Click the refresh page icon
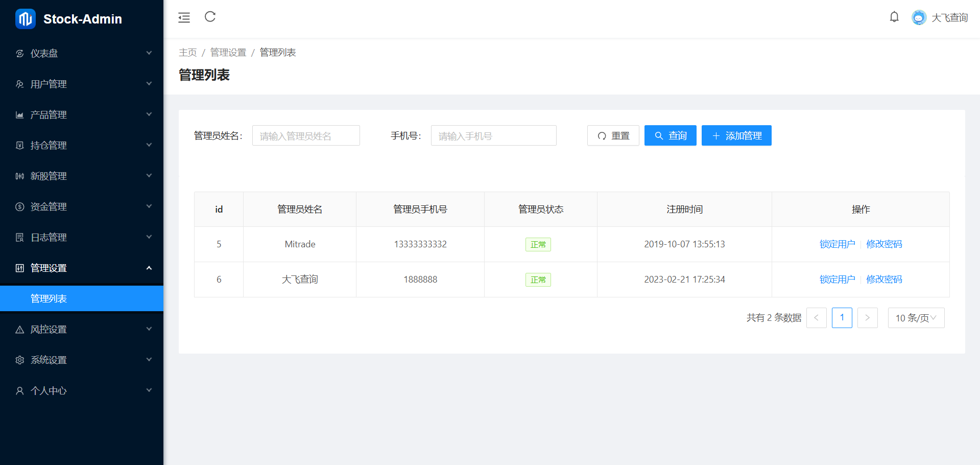Viewport: 980px width, 465px height. coord(210,17)
